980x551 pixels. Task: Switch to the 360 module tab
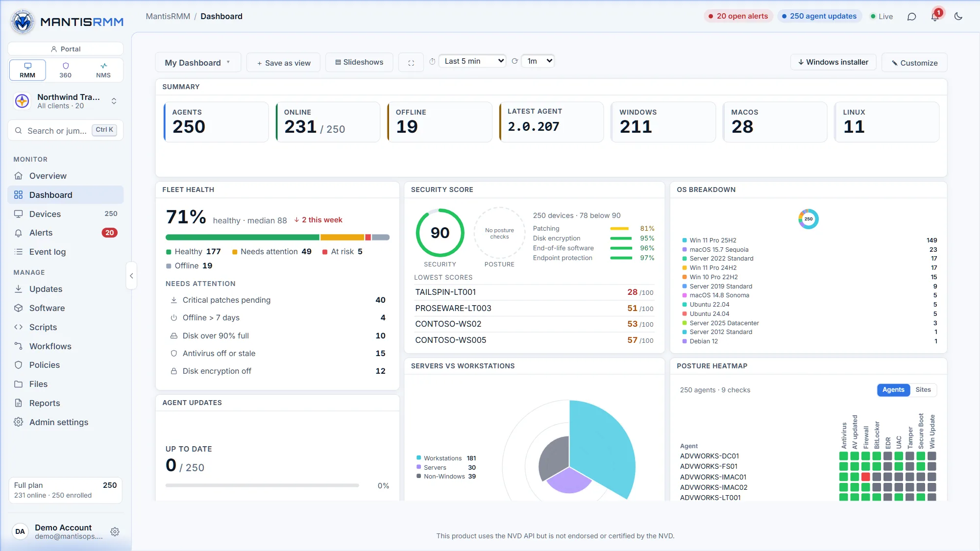pos(65,70)
